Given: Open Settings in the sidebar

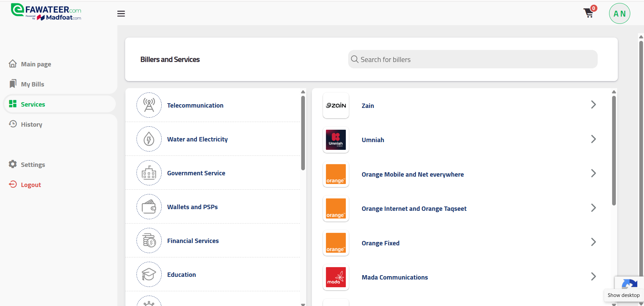Looking at the screenshot, I should (33, 165).
